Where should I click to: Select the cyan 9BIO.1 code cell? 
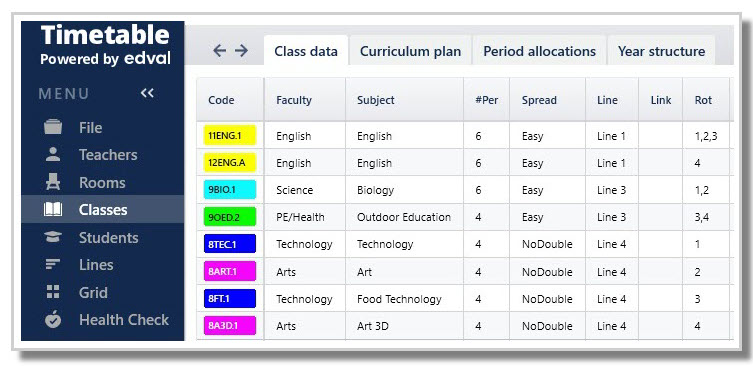point(230,190)
